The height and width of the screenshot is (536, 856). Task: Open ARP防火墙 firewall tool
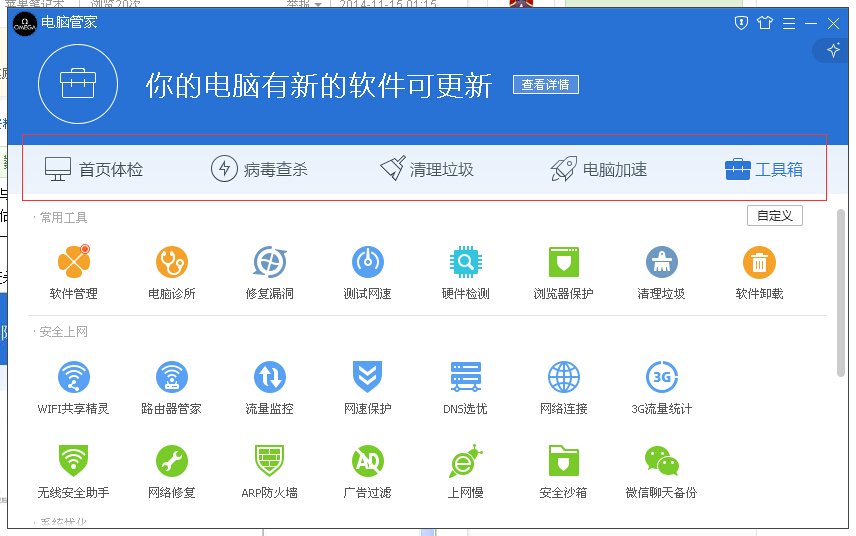270,472
